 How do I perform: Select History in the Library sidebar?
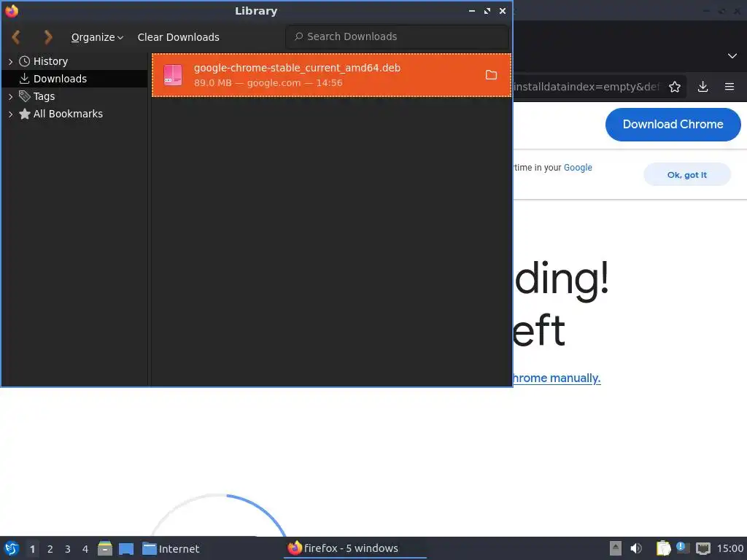coord(50,61)
